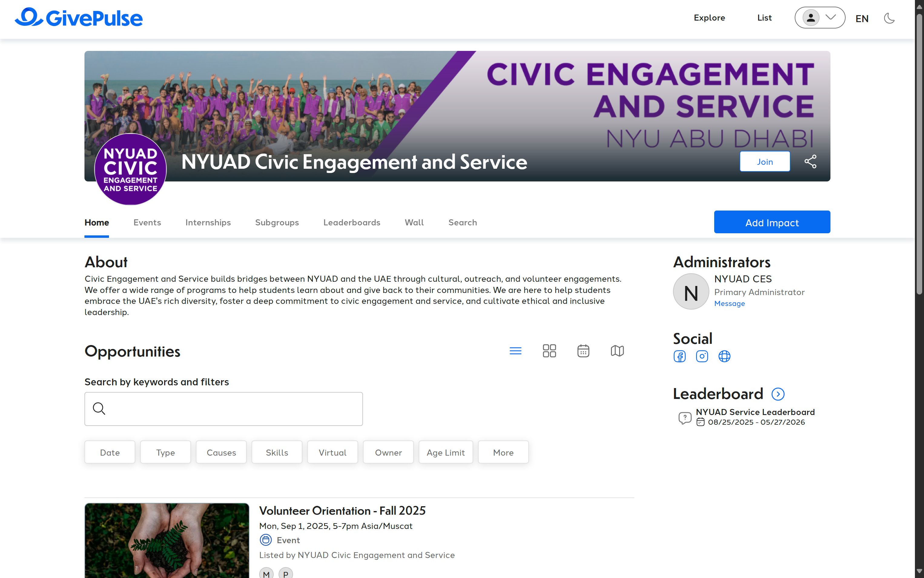Expand the Age Limit filter

pos(446,452)
